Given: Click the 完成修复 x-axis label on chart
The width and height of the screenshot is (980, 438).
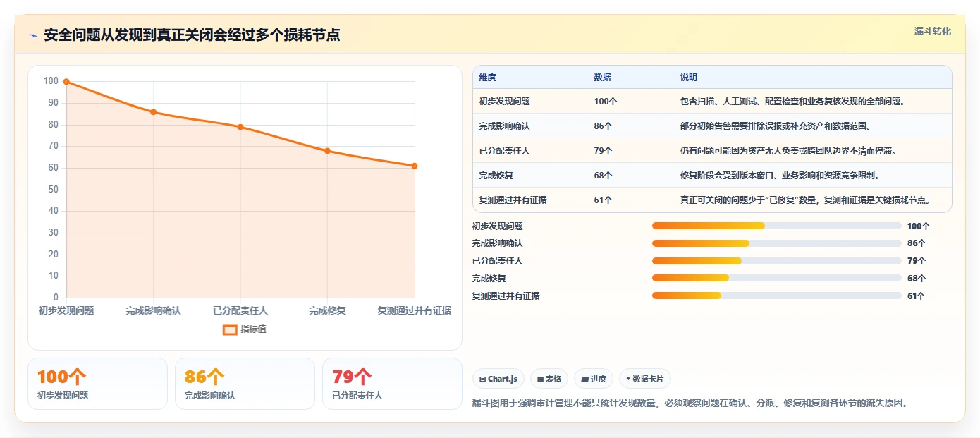Looking at the screenshot, I should 327,310.
